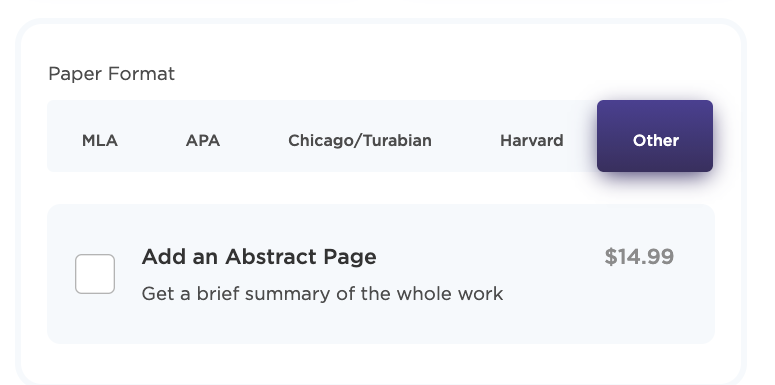
Task: Open the APA tab in format selector
Action: (x=203, y=140)
